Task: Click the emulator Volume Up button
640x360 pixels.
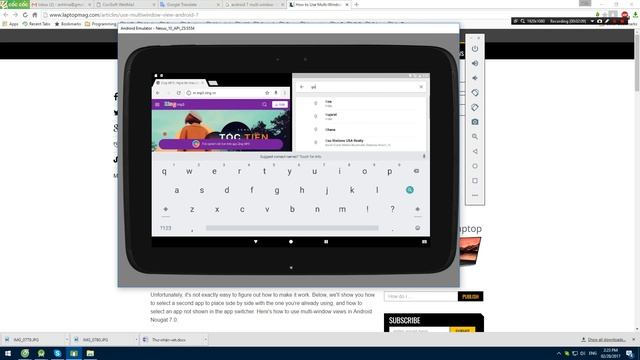Action: pos(475,63)
